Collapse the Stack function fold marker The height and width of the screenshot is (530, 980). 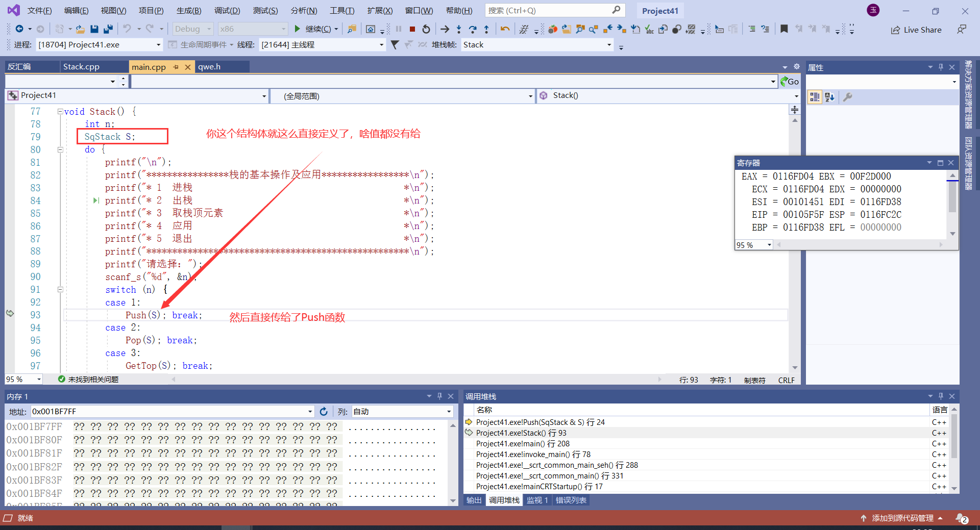tap(60, 112)
